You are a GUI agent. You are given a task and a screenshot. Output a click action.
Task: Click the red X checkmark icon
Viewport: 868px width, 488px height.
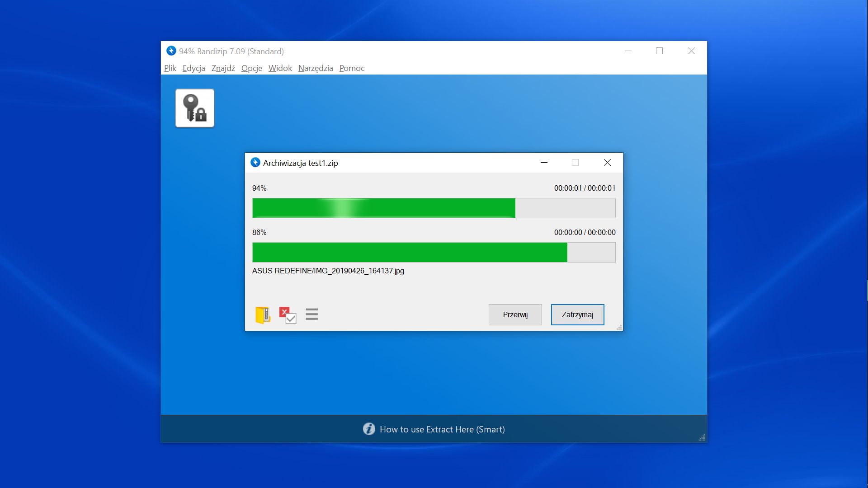[288, 315]
